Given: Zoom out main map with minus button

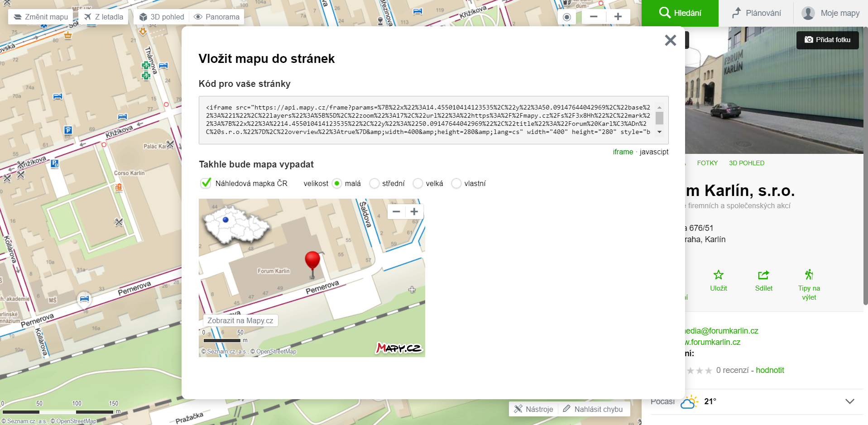Looking at the screenshot, I should point(594,17).
